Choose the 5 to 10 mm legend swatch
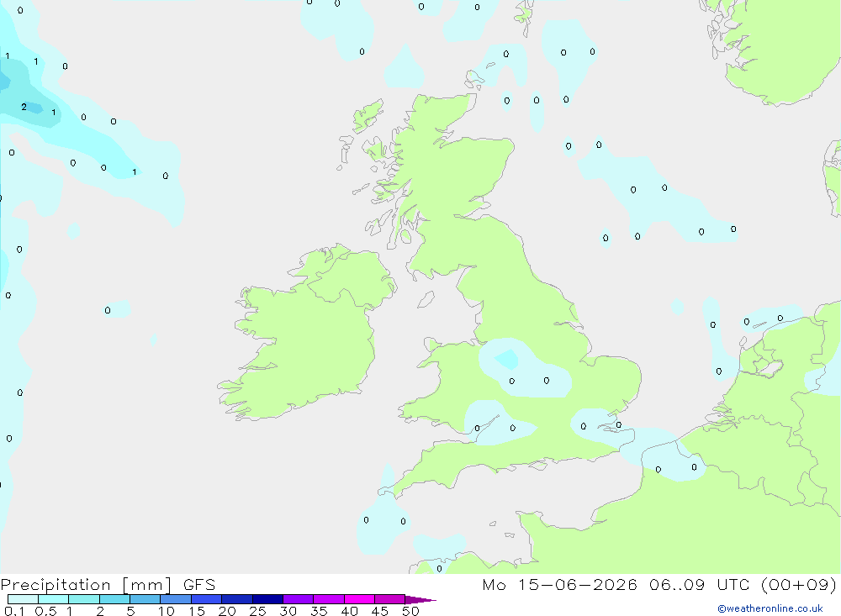The image size is (841, 616). [145, 599]
